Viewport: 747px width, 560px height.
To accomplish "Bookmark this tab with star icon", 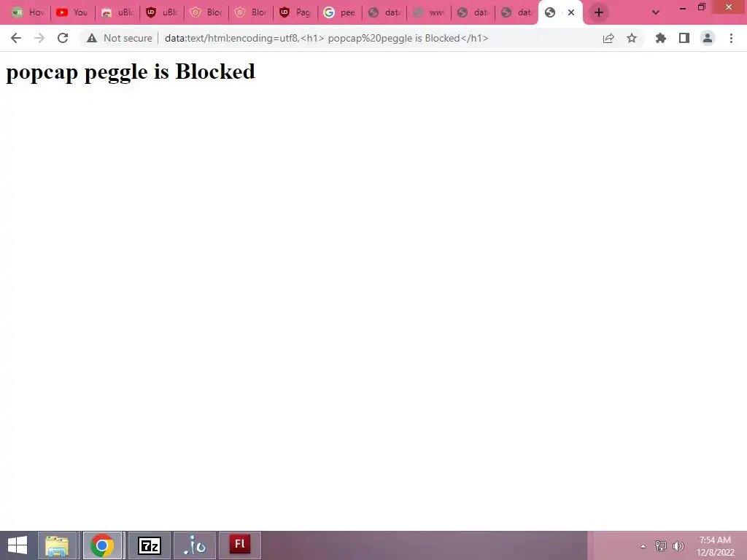I will (632, 38).
